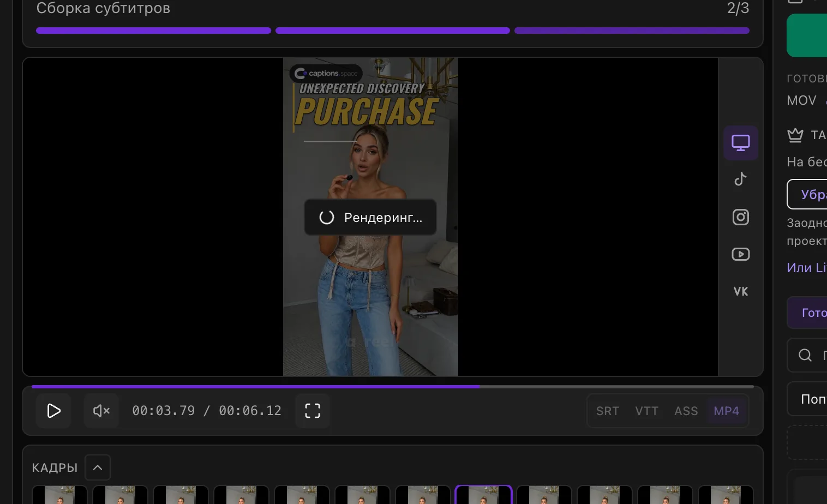827x504 pixels.
Task: Toggle the muted sound button
Action: 101,411
